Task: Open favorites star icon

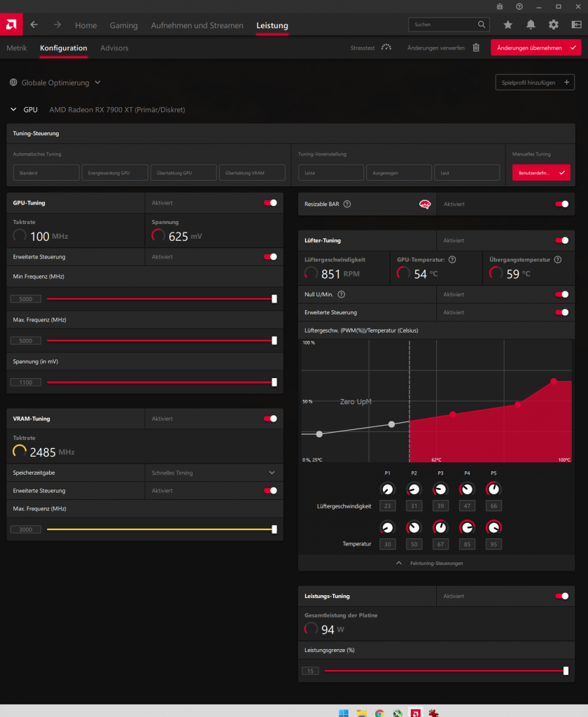Action: 507,25
